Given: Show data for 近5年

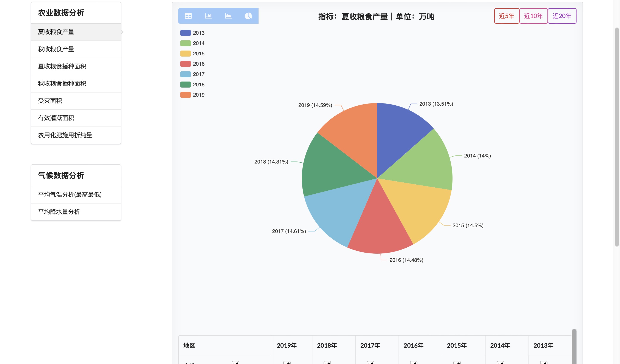Looking at the screenshot, I should click(x=507, y=16).
